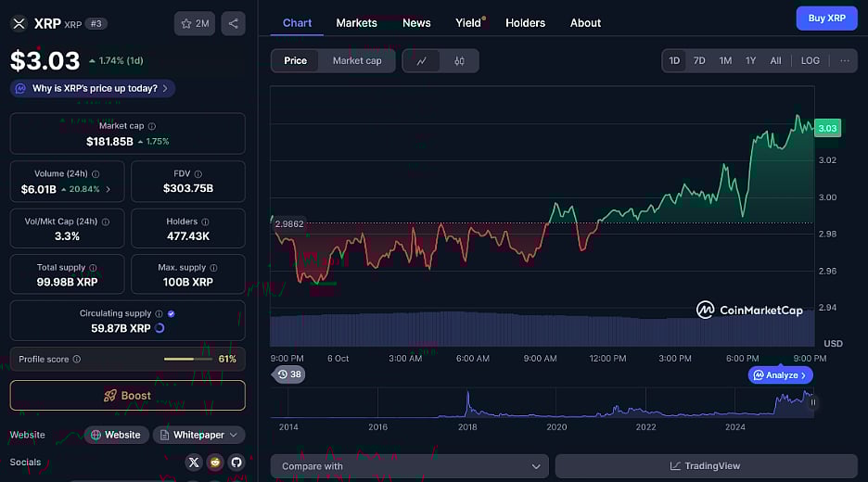Screen dimensions: 868x482
Task: Select the Price chart toggle
Action: click(295, 61)
